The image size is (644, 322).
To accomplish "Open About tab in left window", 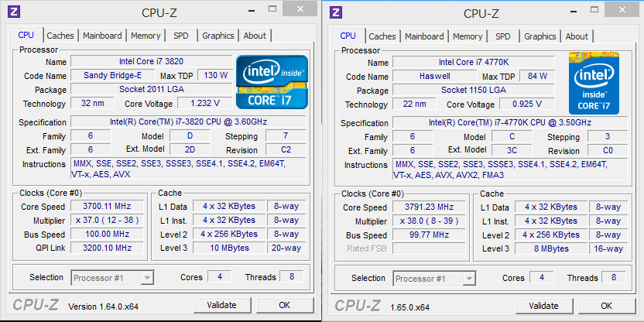I will [x=255, y=36].
